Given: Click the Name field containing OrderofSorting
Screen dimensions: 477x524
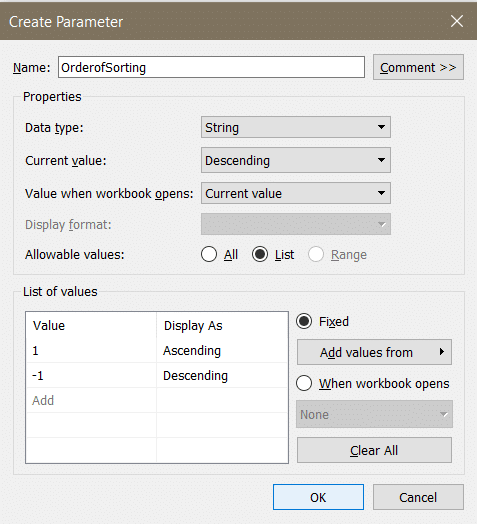Looking at the screenshot, I should tap(211, 67).
